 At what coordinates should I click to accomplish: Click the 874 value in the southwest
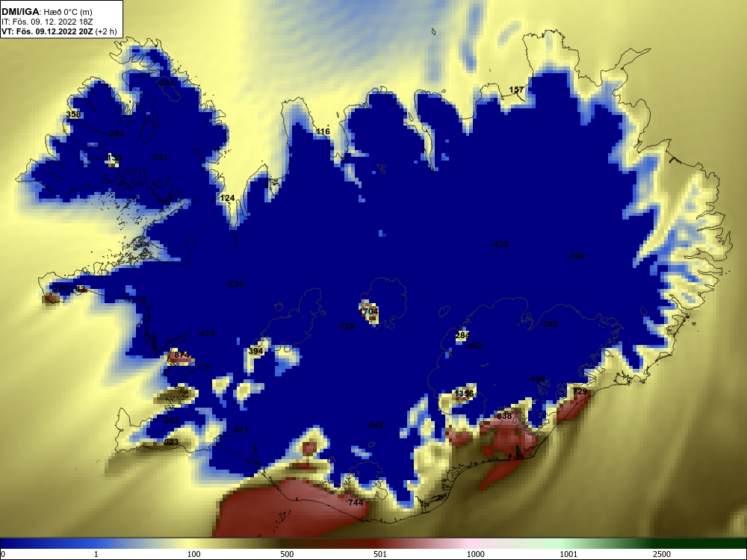click(x=182, y=355)
